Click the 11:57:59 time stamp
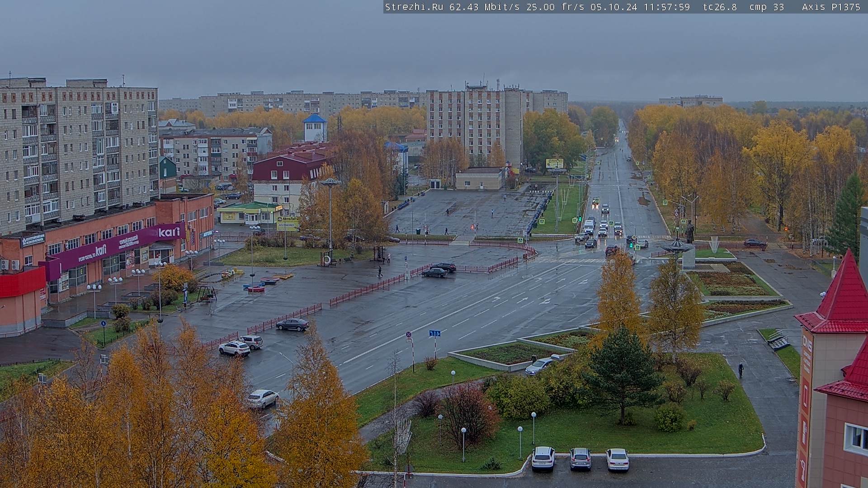Screen dimensions: 868x488 coord(667,7)
